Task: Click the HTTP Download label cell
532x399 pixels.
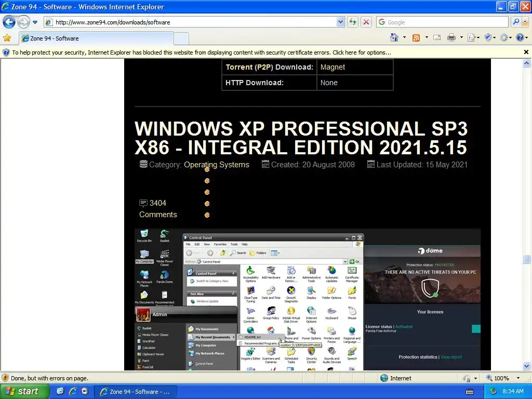Action: 270,83
